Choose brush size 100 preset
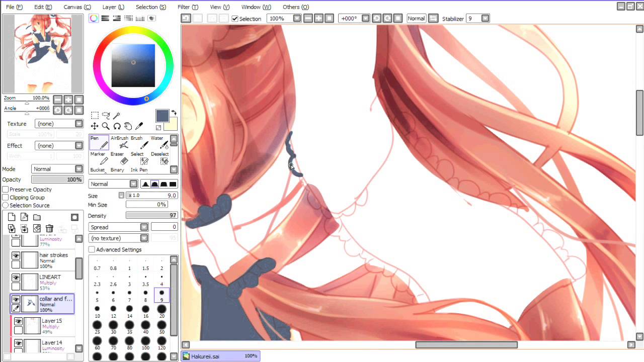 click(x=145, y=342)
